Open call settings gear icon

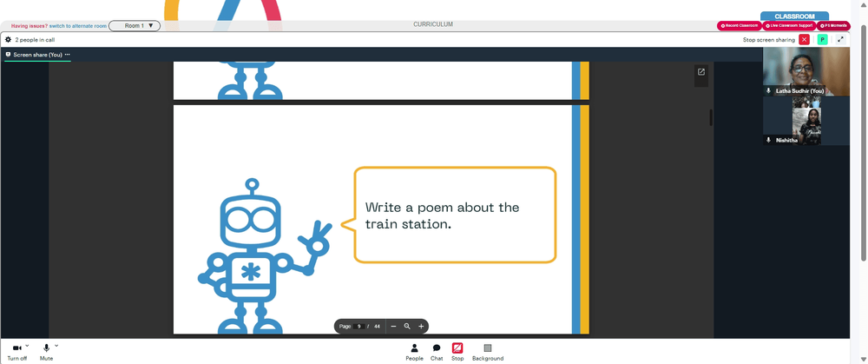click(x=9, y=40)
